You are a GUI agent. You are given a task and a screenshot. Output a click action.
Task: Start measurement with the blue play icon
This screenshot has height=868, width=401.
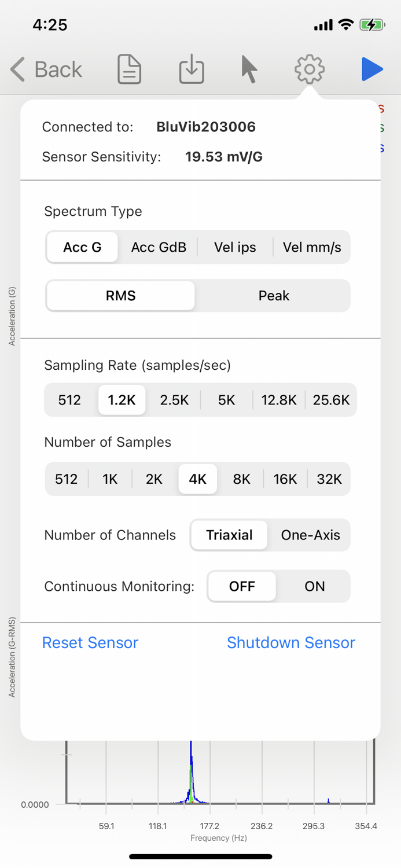(x=373, y=69)
